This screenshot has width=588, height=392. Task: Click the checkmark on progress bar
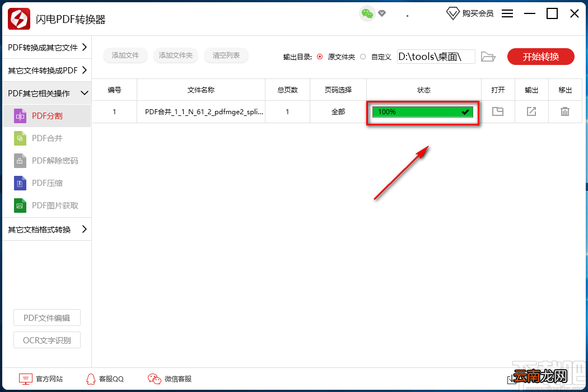(465, 112)
